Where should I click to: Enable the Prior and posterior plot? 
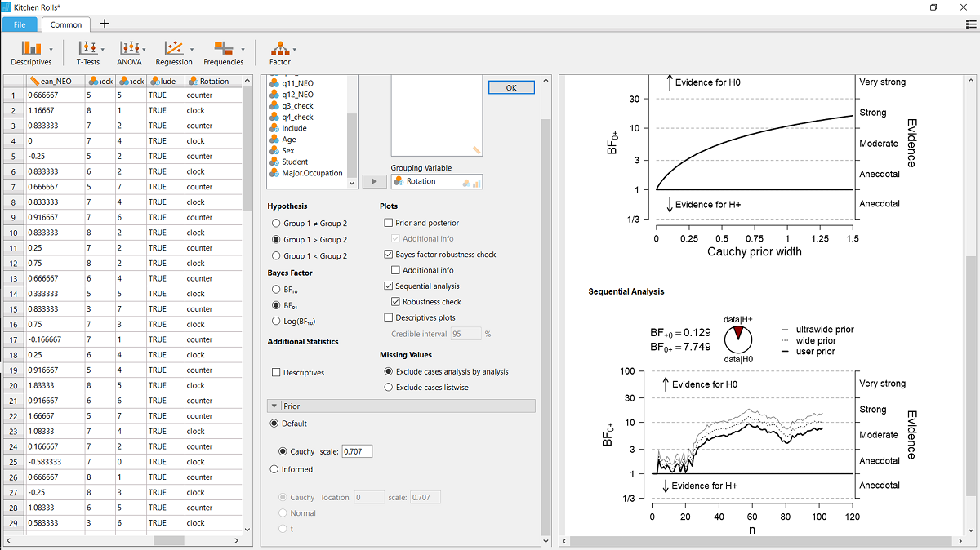click(x=389, y=223)
